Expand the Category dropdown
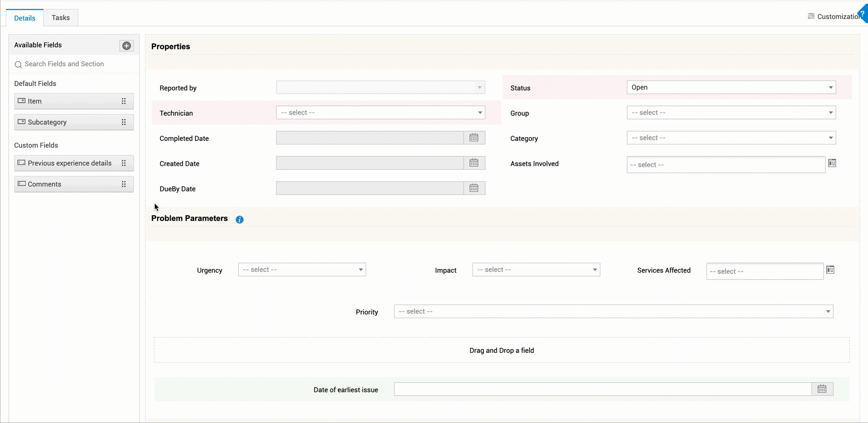Image resolution: width=868 pixels, height=423 pixels. (731, 138)
